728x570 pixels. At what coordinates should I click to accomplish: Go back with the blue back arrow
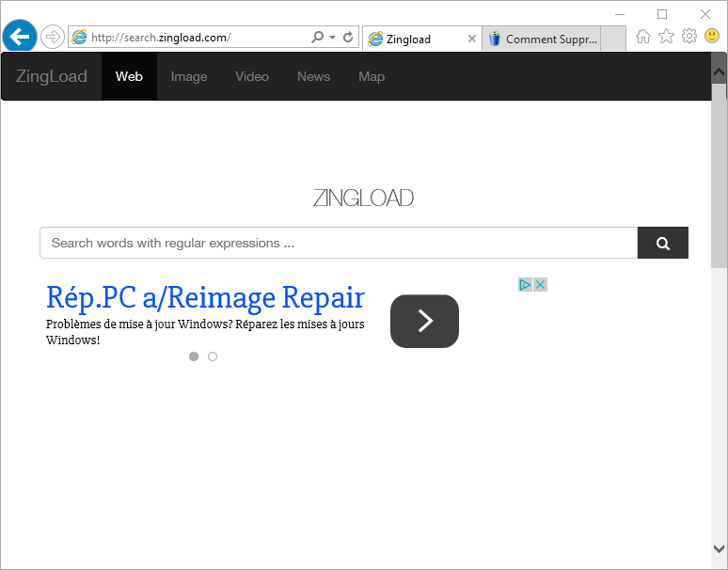[x=20, y=37]
